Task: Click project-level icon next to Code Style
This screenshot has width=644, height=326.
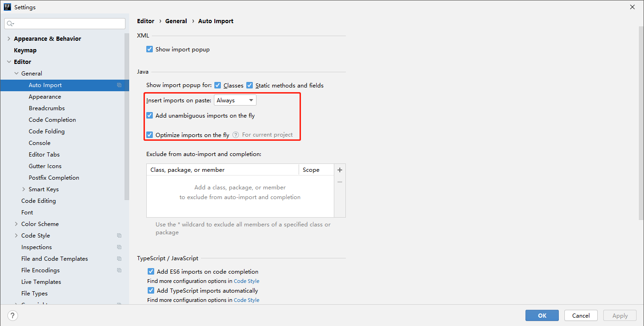Action: click(x=119, y=236)
